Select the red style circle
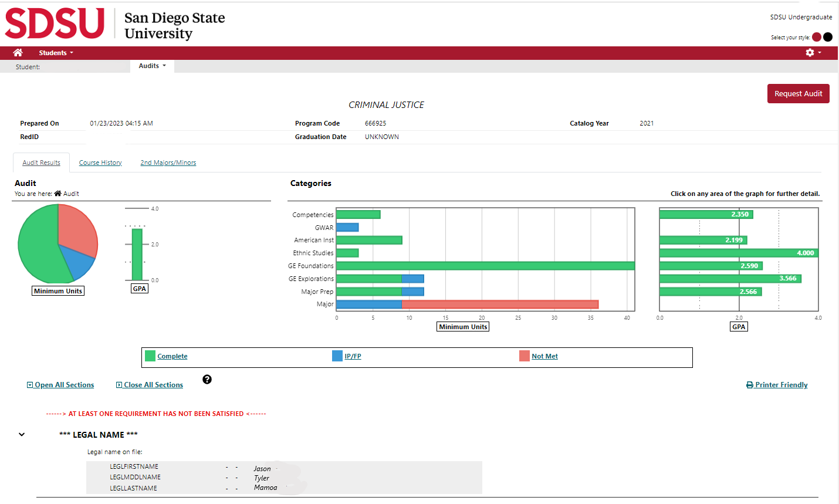Screen dimensions: 839x504 817,37
